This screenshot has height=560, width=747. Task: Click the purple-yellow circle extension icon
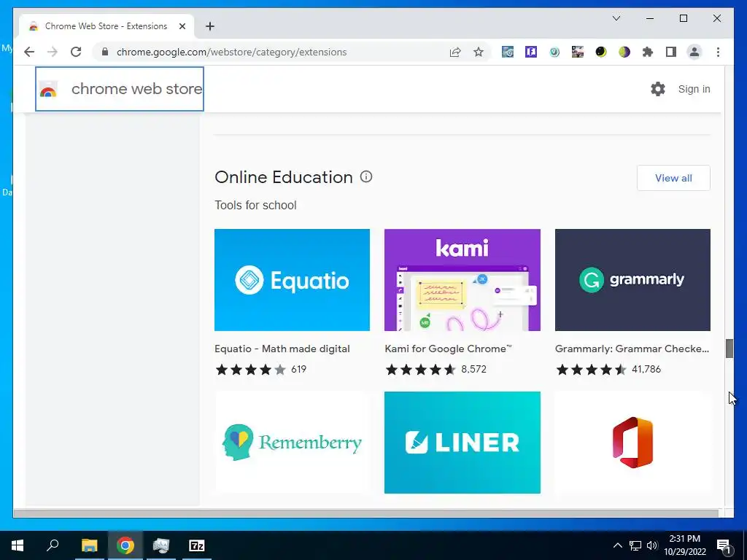coord(624,52)
